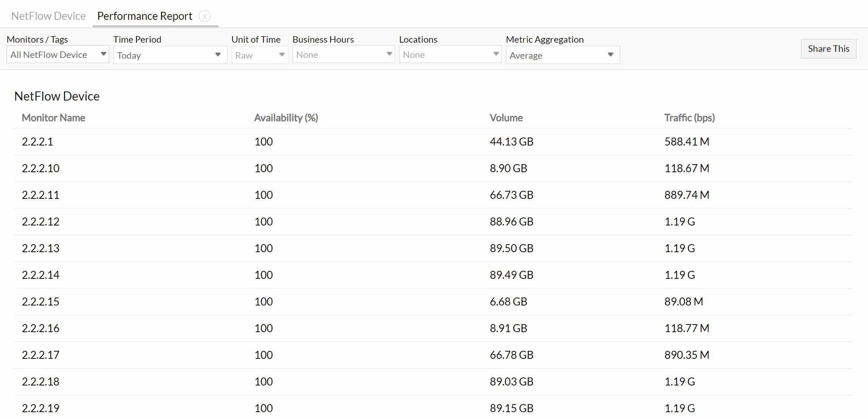Viewport: 868px width, 419px height.
Task: Click the Share This button
Action: [x=828, y=49]
